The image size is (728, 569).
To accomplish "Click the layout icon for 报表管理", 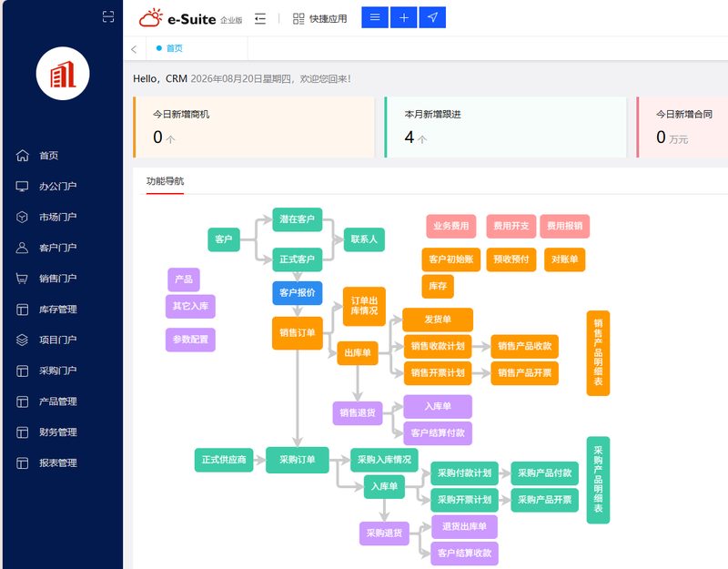I will click(x=22, y=463).
